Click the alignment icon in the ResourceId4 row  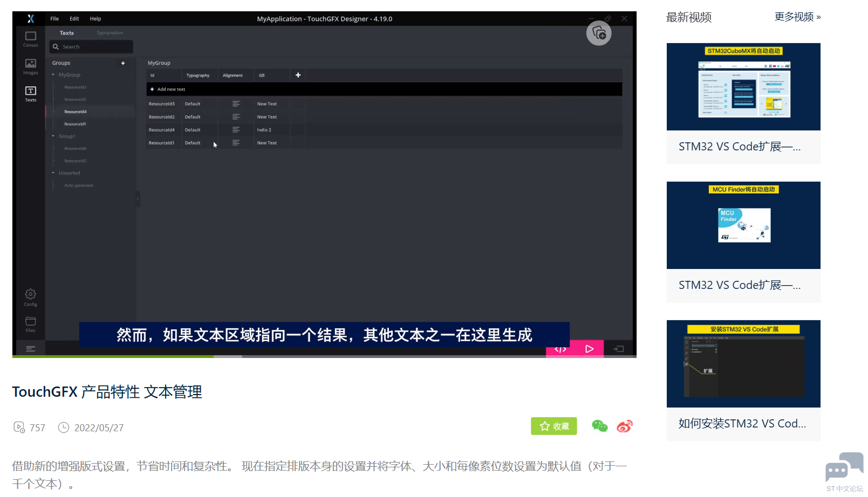[236, 129]
